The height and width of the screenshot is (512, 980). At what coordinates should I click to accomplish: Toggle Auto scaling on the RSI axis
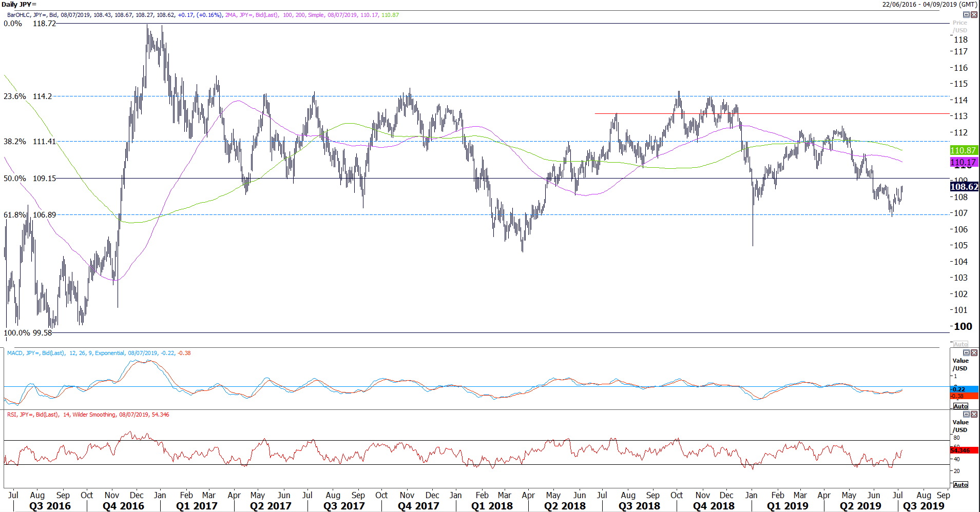pyautogui.click(x=960, y=485)
